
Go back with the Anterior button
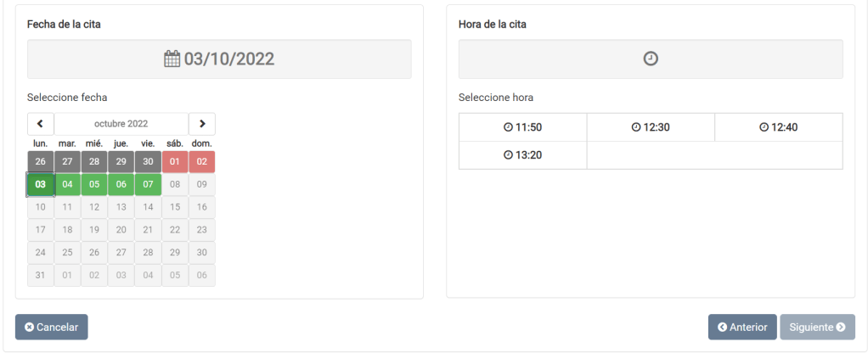click(x=741, y=327)
